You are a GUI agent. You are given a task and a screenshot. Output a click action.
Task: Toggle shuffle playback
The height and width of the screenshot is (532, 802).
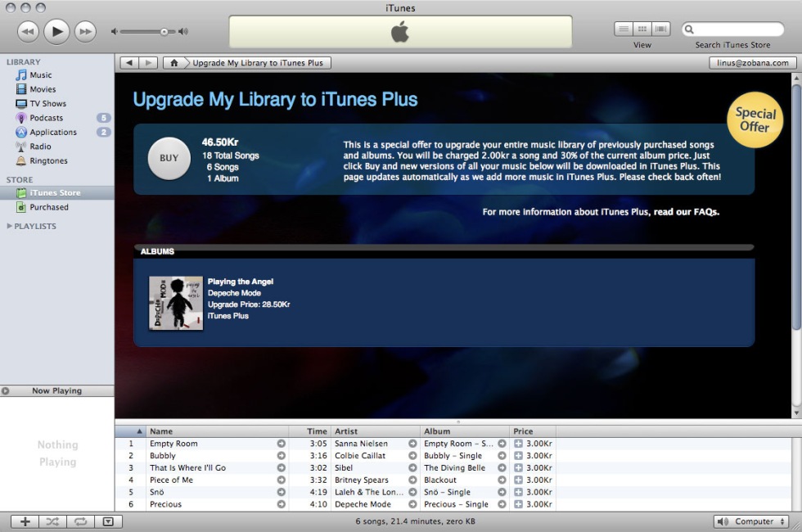pyautogui.click(x=52, y=521)
